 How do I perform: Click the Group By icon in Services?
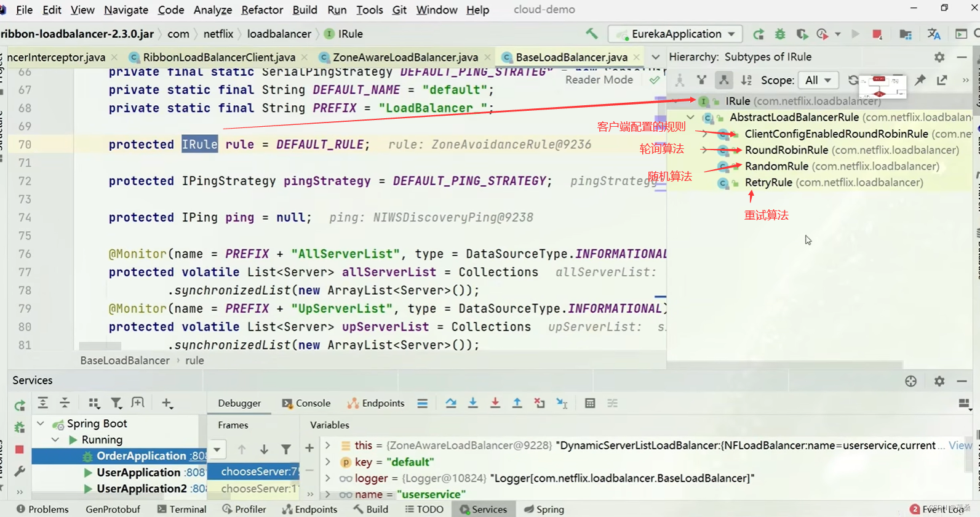coord(94,403)
